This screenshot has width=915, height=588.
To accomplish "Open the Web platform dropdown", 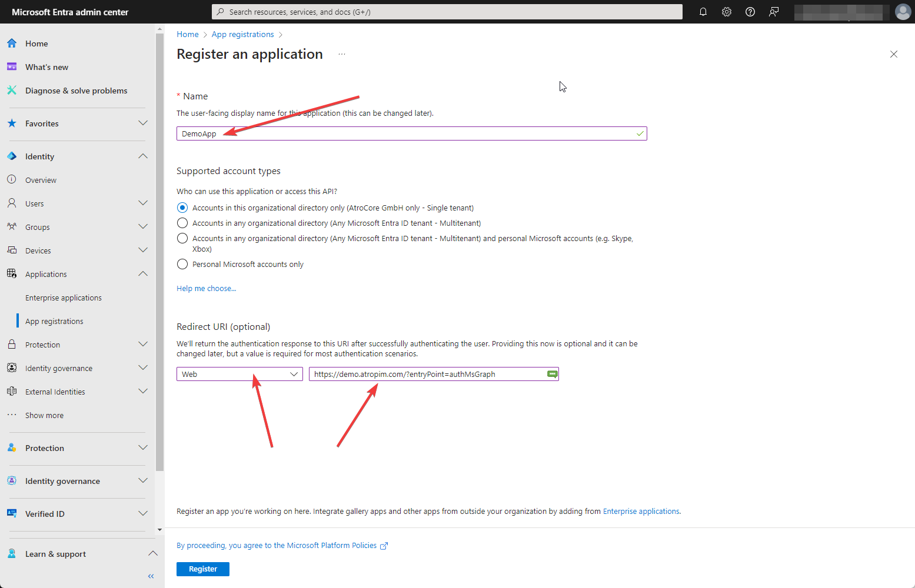I will pyautogui.click(x=239, y=374).
